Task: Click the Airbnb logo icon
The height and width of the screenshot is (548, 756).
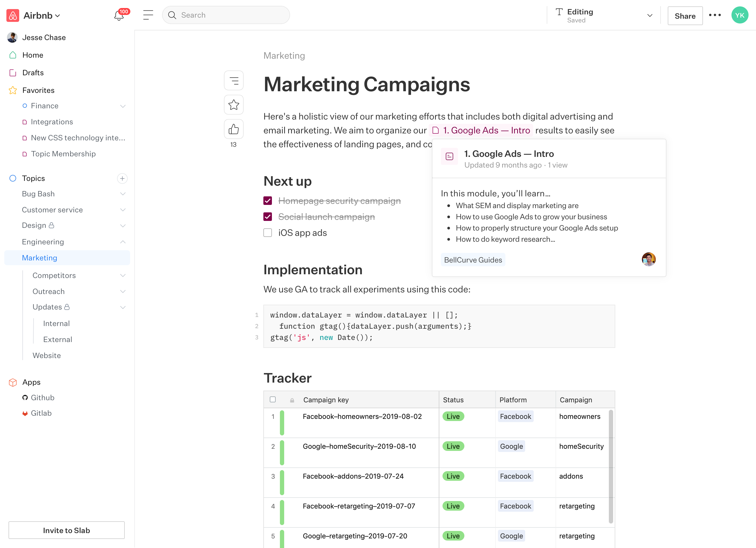Action: pyautogui.click(x=13, y=15)
